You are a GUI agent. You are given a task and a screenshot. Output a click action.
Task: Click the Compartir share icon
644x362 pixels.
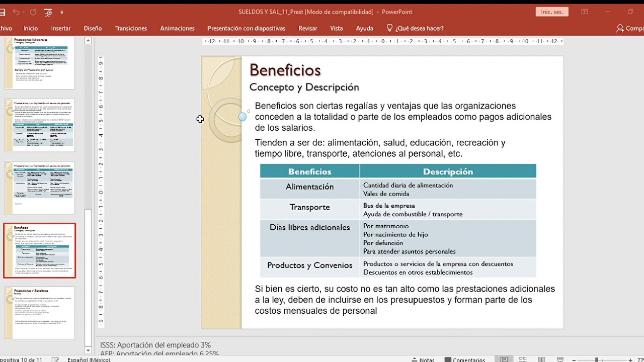coord(620,28)
